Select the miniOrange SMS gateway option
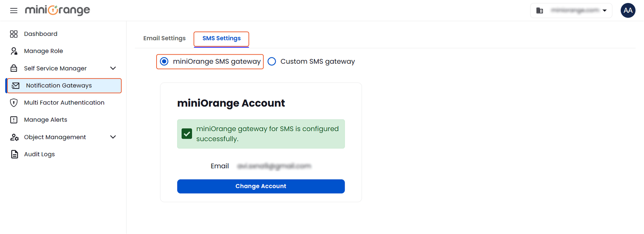Image resolution: width=644 pixels, height=234 pixels. click(164, 61)
